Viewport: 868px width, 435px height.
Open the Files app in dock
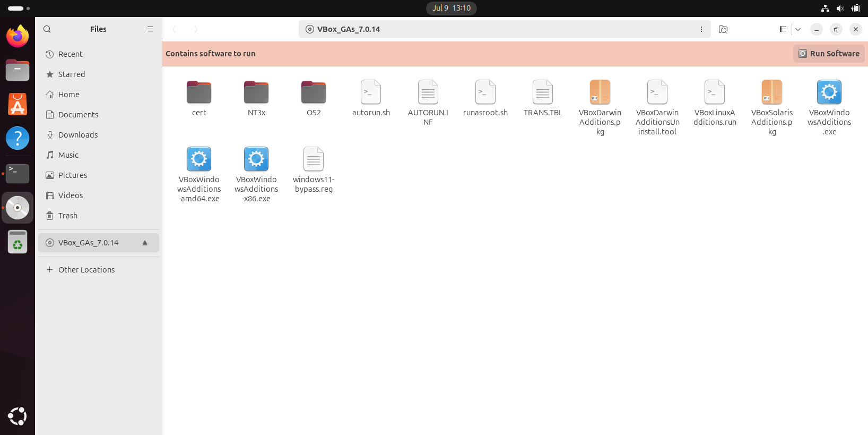18,70
